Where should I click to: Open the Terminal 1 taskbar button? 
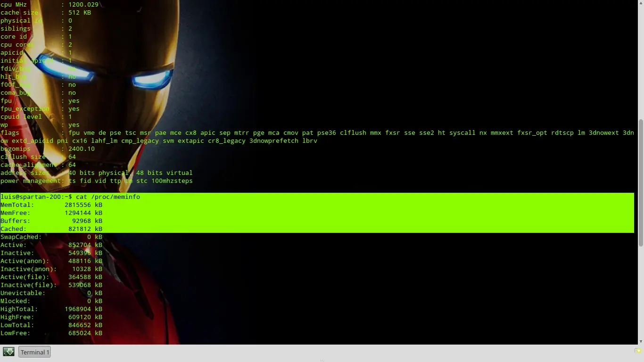[x=34, y=352]
